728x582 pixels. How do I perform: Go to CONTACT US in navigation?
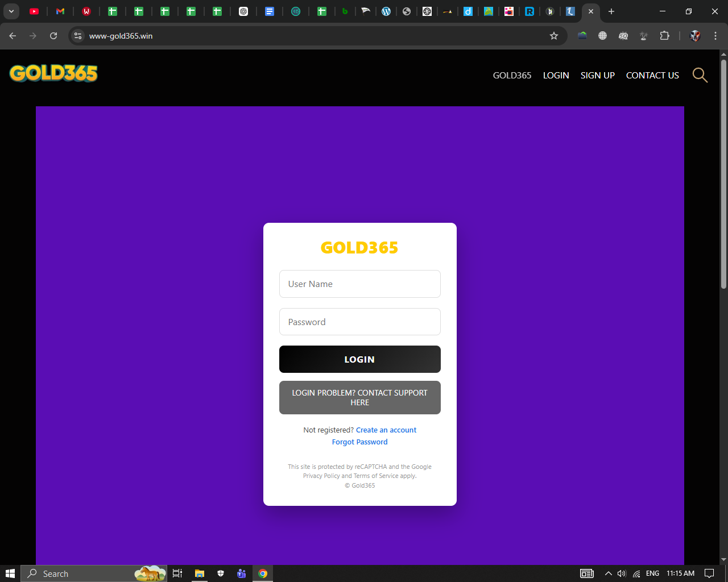(x=652, y=76)
